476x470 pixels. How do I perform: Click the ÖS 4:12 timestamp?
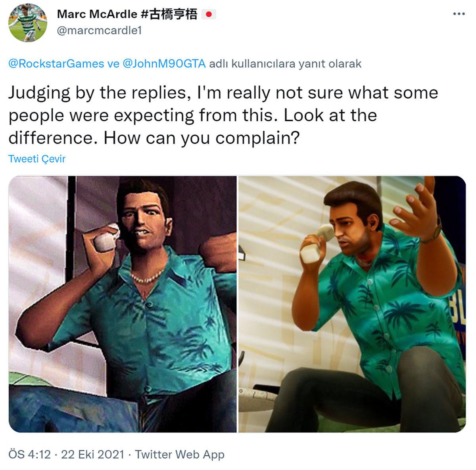click(29, 454)
